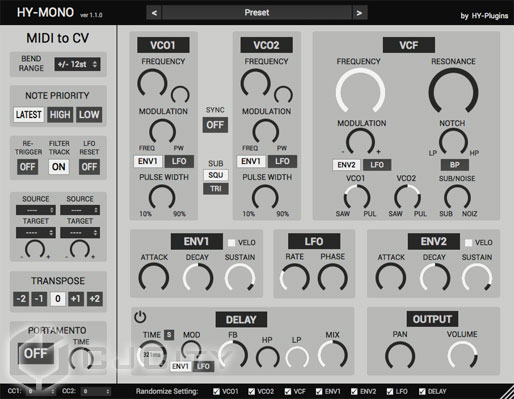Open the left modulation Target dropdown
The image size is (514, 399).
(x=36, y=233)
